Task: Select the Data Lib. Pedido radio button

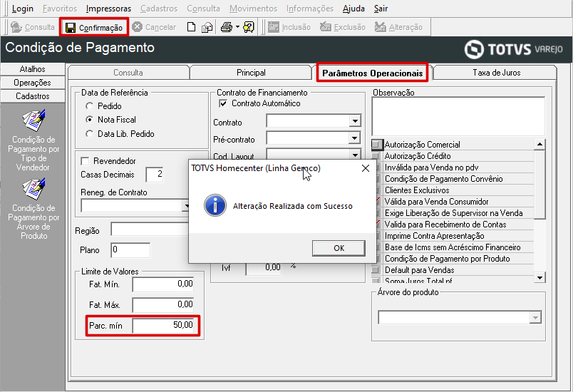Action: coord(90,134)
